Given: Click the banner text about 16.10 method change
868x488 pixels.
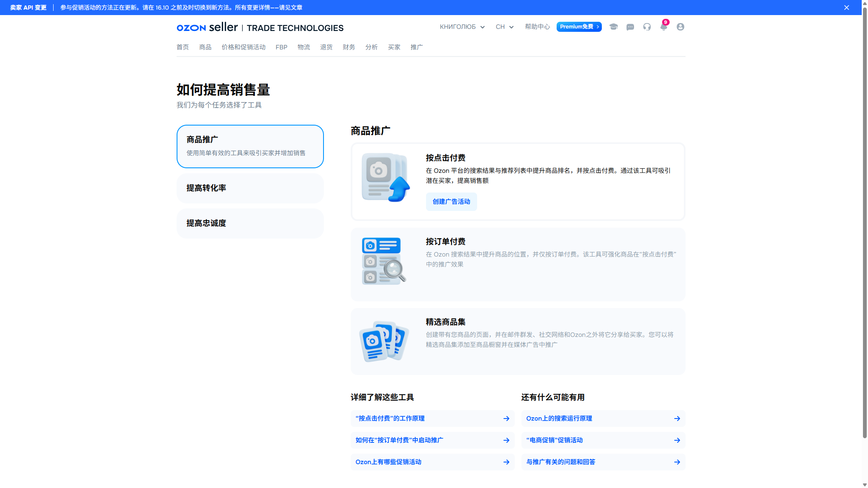Looking at the screenshot, I should coord(181,8).
